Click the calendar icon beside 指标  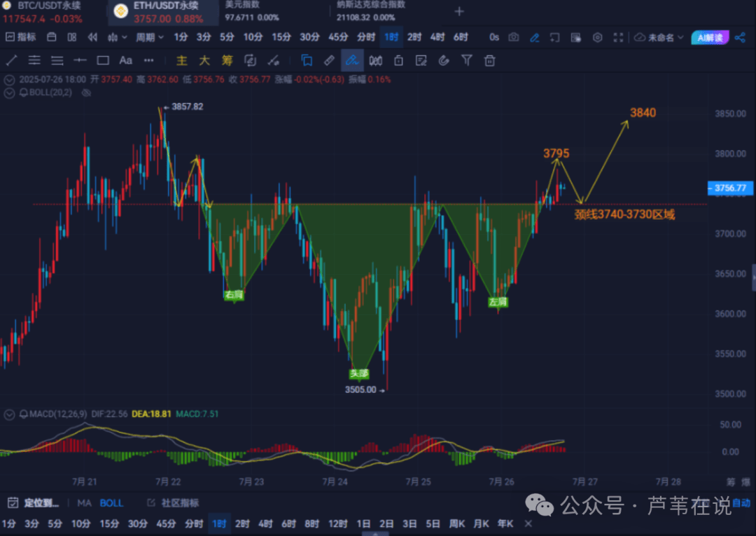(x=52, y=37)
